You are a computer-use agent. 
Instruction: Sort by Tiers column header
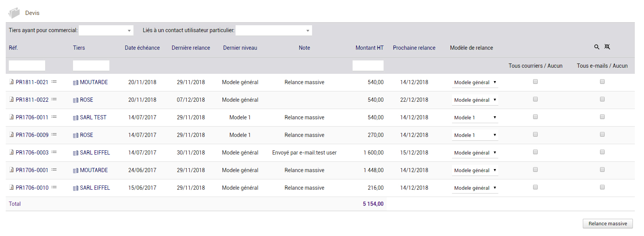pos(79,48)
